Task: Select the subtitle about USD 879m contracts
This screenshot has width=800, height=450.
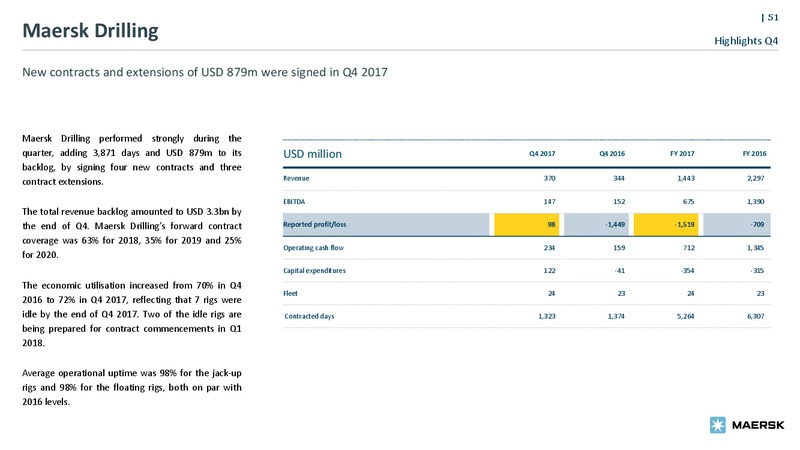Action: click(205, 72)
